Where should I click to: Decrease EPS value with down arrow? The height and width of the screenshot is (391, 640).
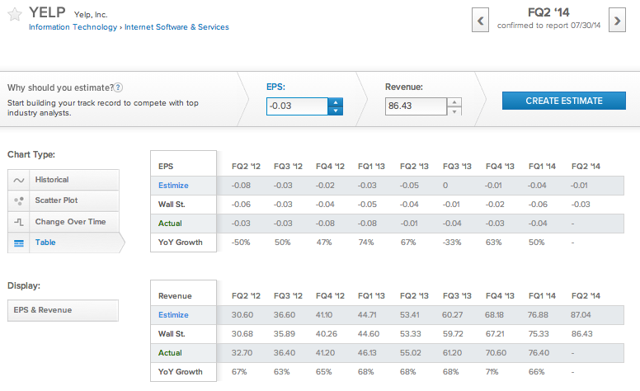pos(336,111)
